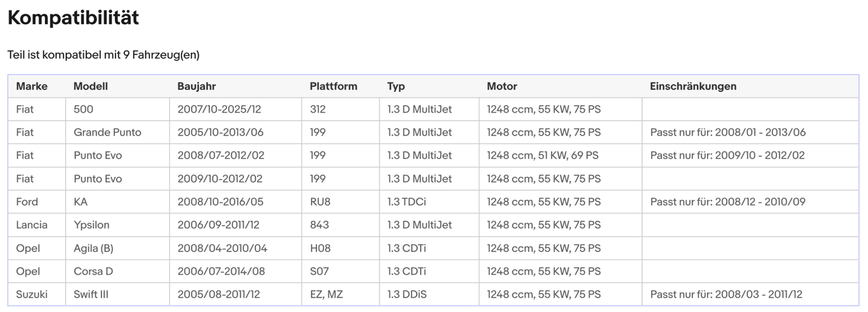The image size is (868, 312).
Task: Click the 51 KW, 69 PS motor cell
Action: [542, 156]
